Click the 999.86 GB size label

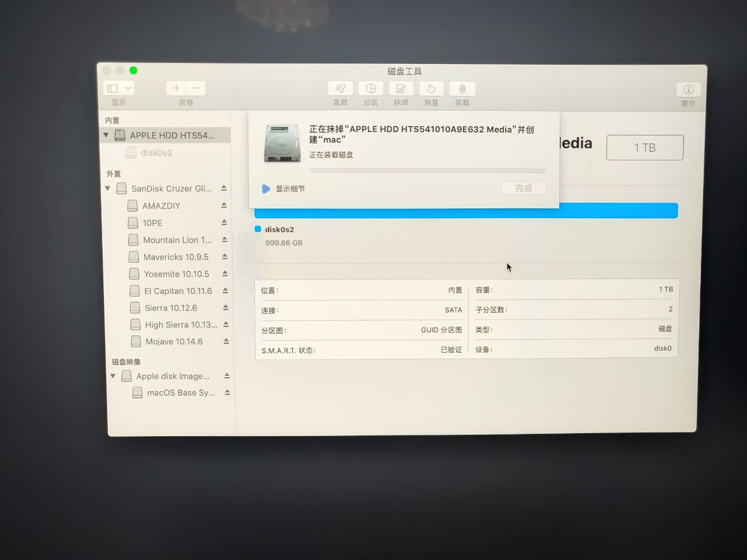point(284,243)
